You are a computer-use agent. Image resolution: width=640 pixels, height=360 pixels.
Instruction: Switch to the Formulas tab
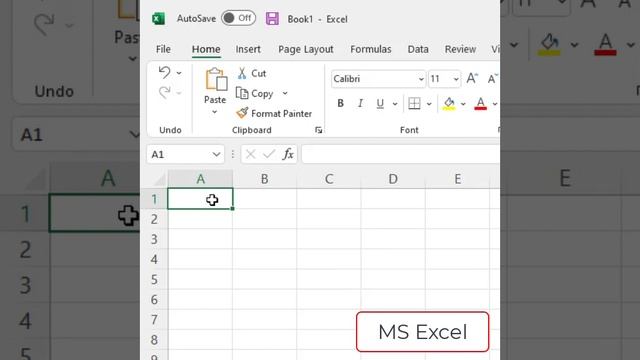point(371,49)
